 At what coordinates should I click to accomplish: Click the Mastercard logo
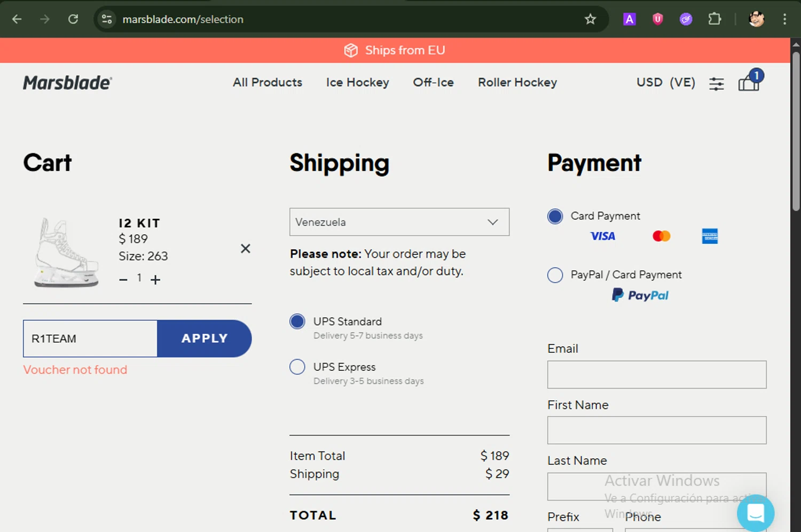662,236
